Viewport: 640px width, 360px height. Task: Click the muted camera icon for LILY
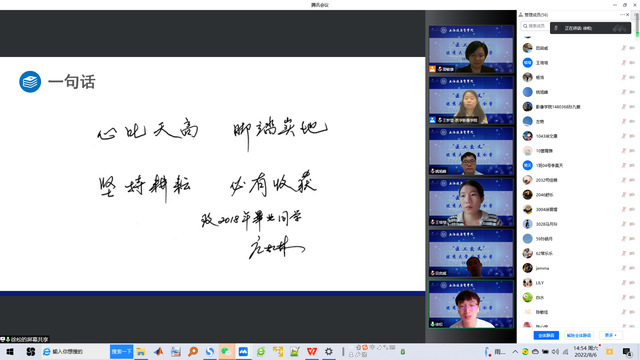[x=632, y=283]
